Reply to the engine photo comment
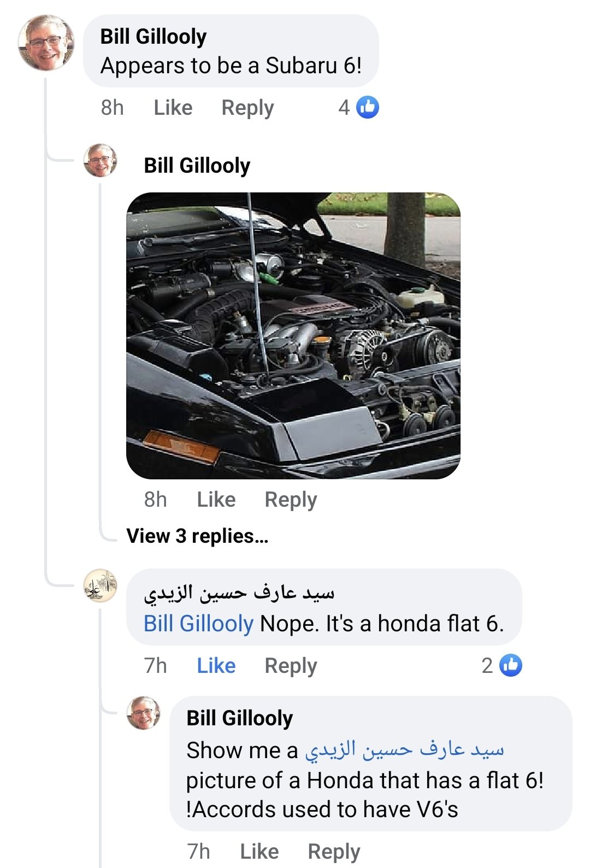Screen dimensions: 590x868 [291, 500]
